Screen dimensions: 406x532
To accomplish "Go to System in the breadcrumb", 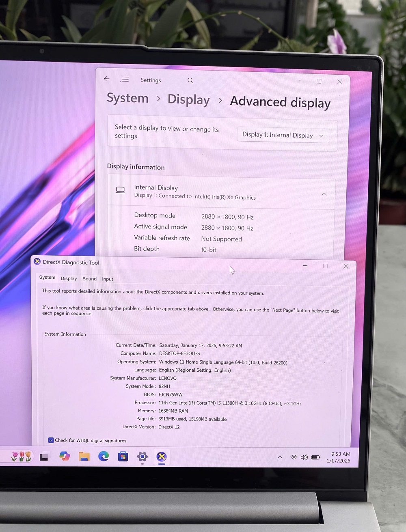I will pos(127,98).
